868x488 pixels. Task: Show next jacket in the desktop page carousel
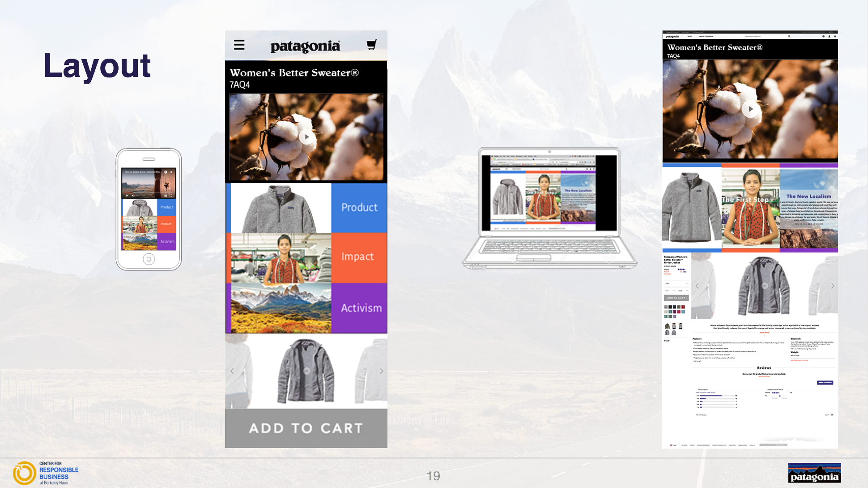[833, 286]
